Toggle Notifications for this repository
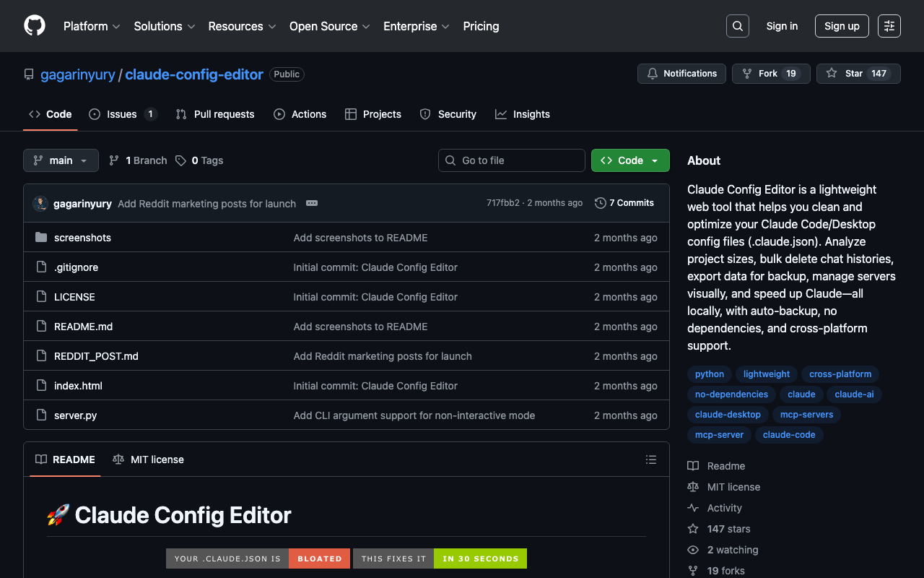The image size is (924, 578). [x=681, y=74]
